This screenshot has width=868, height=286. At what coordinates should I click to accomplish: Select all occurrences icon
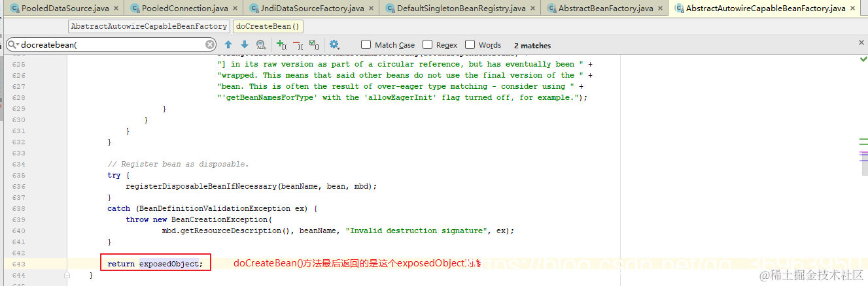point(314,44)
